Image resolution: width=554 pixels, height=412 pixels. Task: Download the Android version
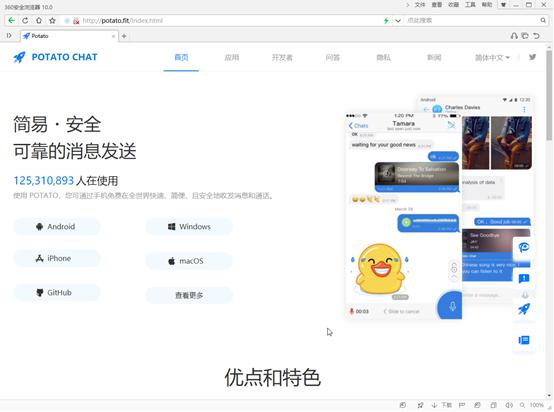(57, 226)
